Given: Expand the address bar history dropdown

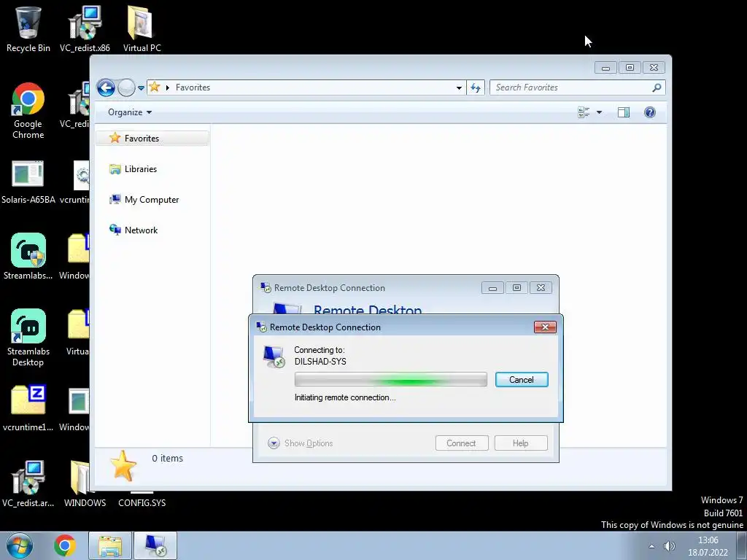Looking at the screenshot, I should coord(459,88).
